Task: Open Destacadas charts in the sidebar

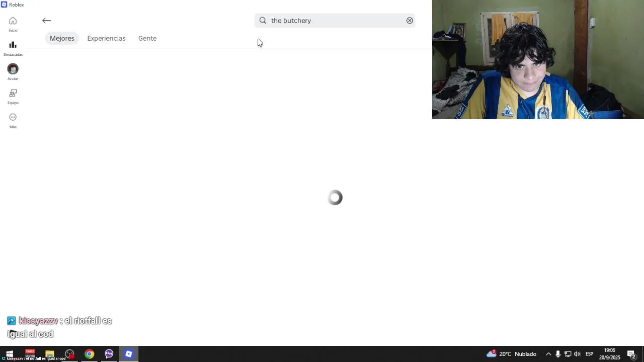Action: (13, 48)
